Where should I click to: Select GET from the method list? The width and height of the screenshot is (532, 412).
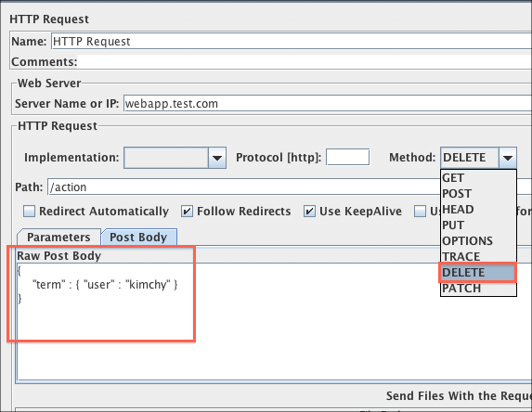click(x=478, y=178)
